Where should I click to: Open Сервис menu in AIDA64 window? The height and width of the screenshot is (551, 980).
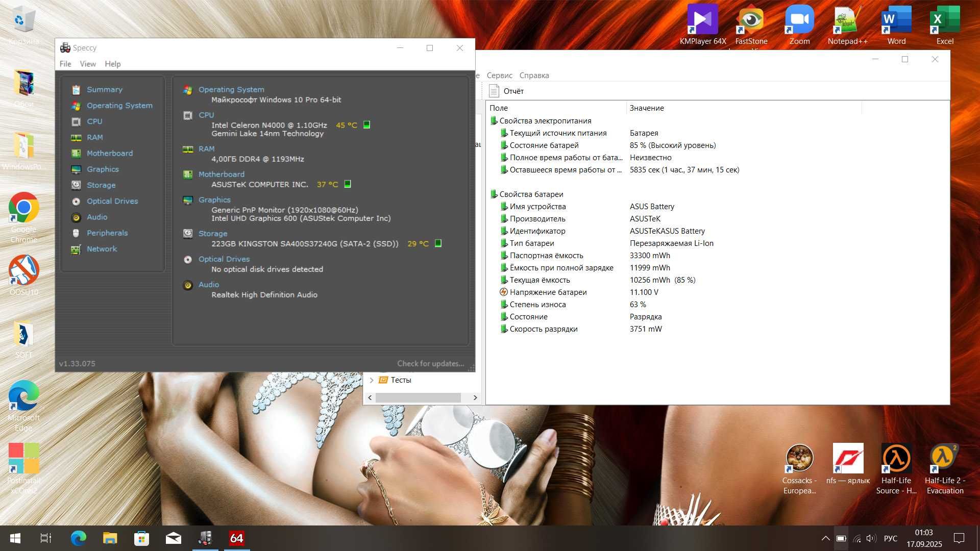499,75
